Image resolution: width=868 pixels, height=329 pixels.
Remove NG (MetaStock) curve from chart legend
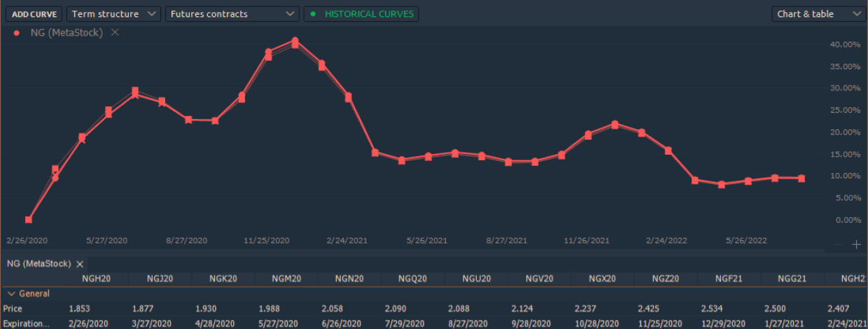(115, 33)
